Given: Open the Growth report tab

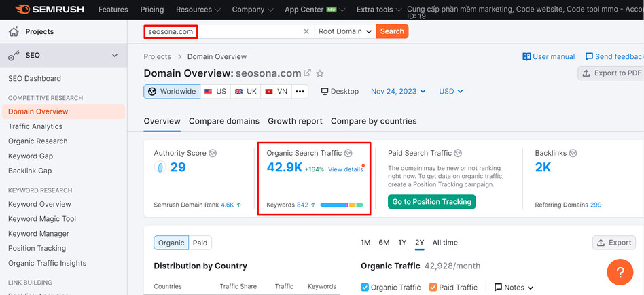Looking at the screenshot, I should (x=295, y=121).
